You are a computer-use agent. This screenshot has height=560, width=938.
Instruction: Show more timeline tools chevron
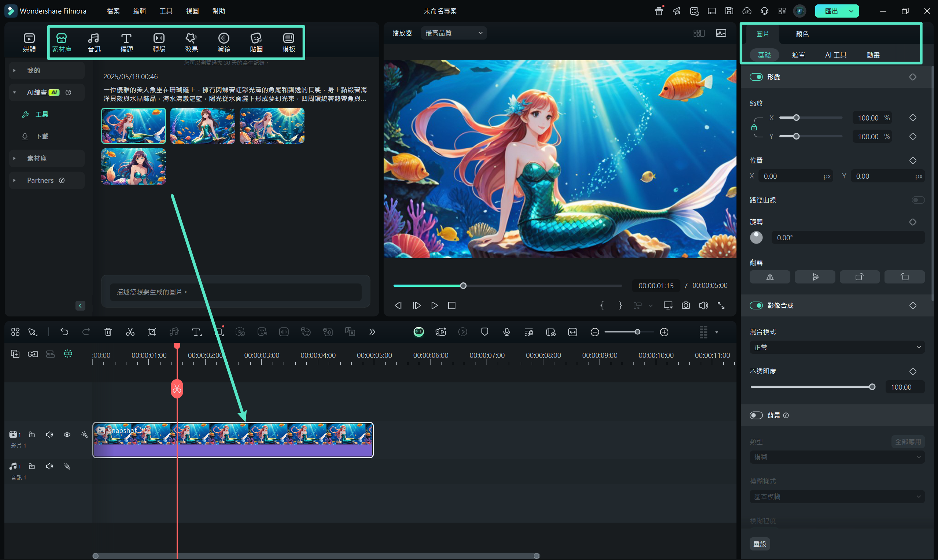tap(372, 332)
